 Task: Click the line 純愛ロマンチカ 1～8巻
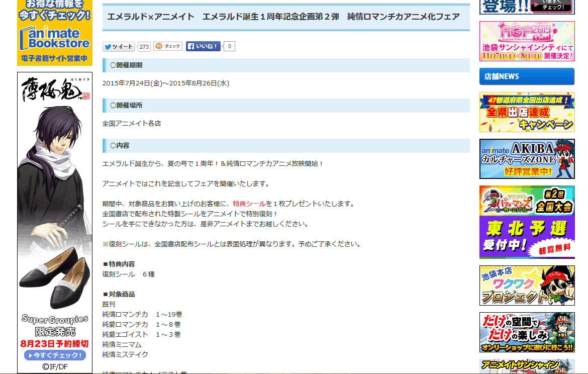tap(141, 324)
